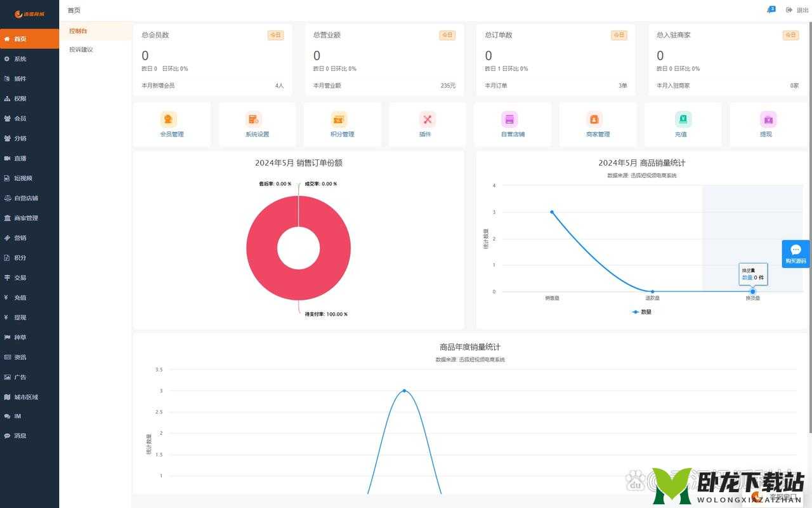
Task: Click the 3单 monthly orders value
Action: pos(623,85)
